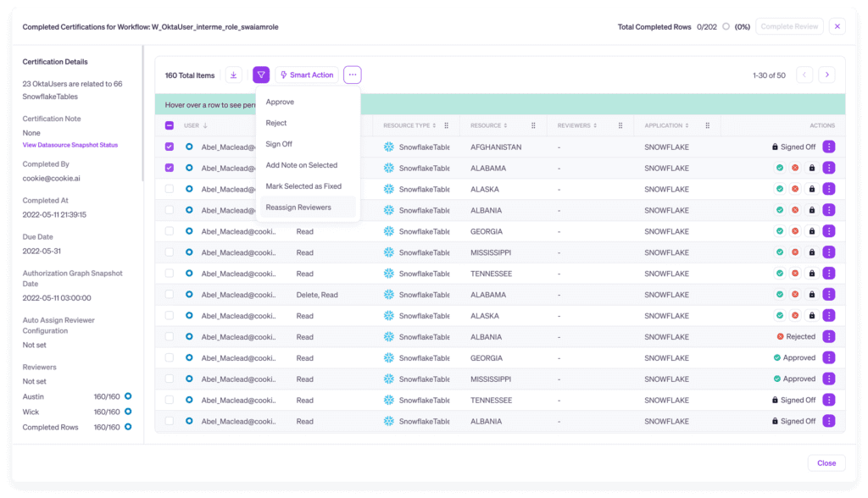Select checkbox for Delete, Read ALABAMA row

[x=170, y=295]
